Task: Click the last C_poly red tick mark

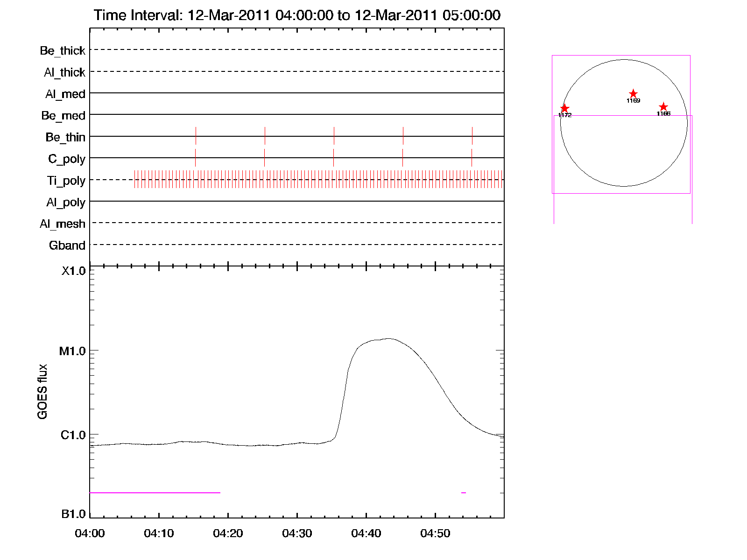Action: pos(472,158)
